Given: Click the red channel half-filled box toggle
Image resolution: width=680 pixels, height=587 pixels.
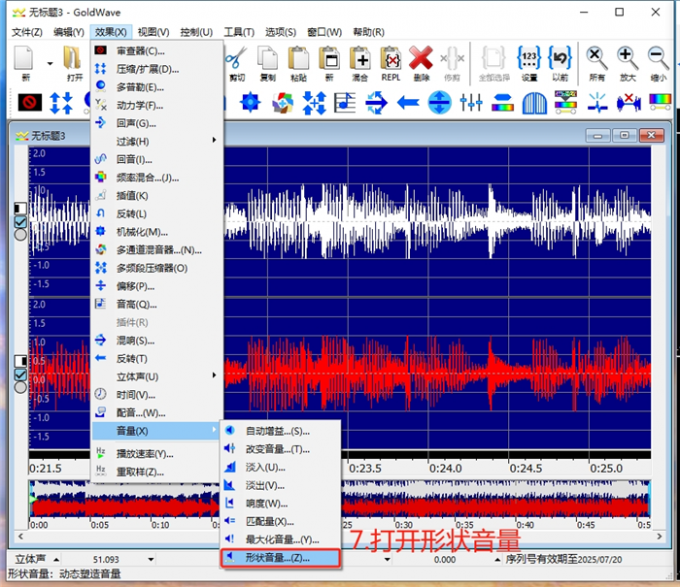Looking at the screenshot, I should click(x=20, y=361).
